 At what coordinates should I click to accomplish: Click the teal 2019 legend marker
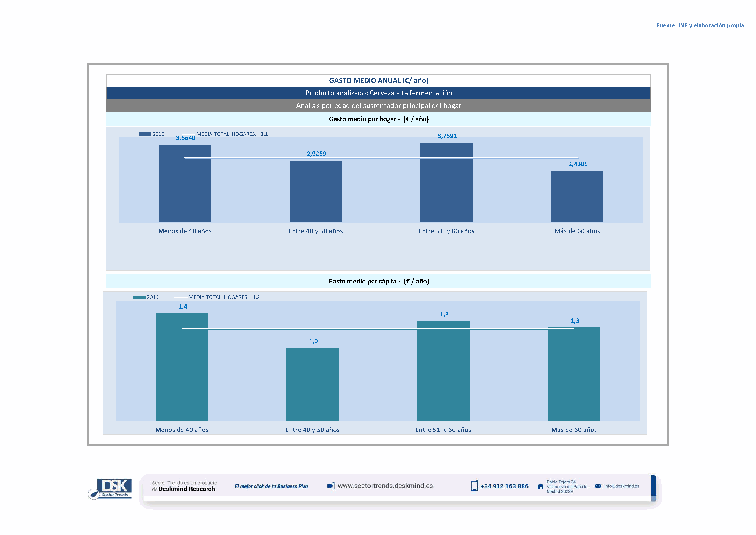click(139, 297)
